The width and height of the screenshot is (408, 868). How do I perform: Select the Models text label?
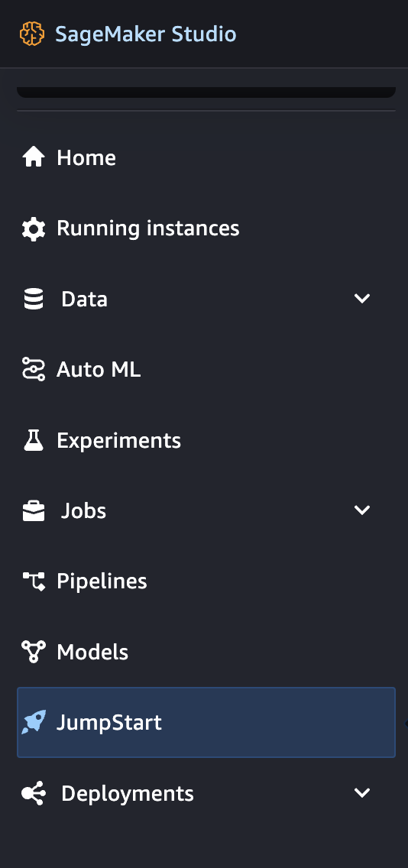click(x=92, y=652)
